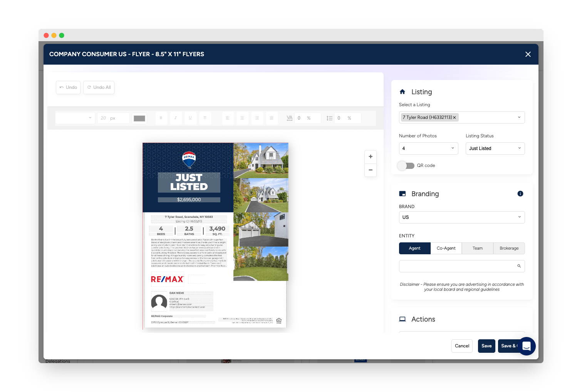The image size is (582, 392).
Task: Click the RE/MAX balloon logo on flyer
Action: (189, 160)
